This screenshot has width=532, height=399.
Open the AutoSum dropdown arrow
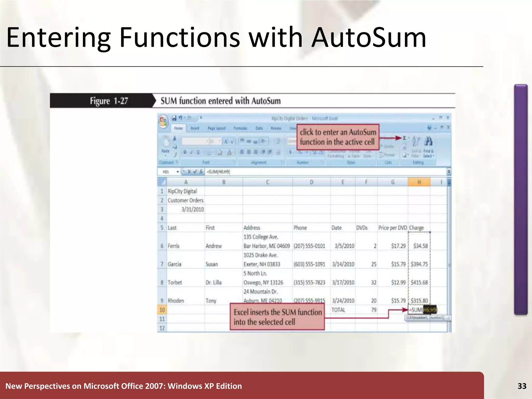pyautogui.click(x=409, y=138)
